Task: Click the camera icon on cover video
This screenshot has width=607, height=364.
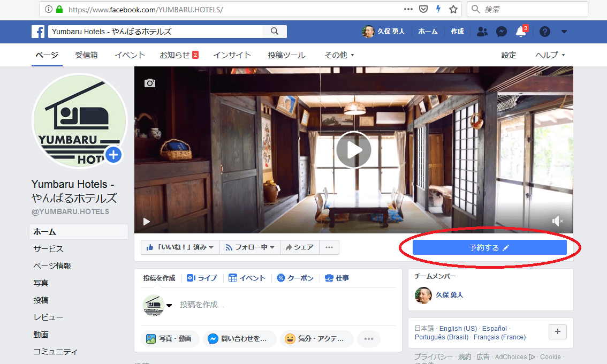Action: click(150, 83)
